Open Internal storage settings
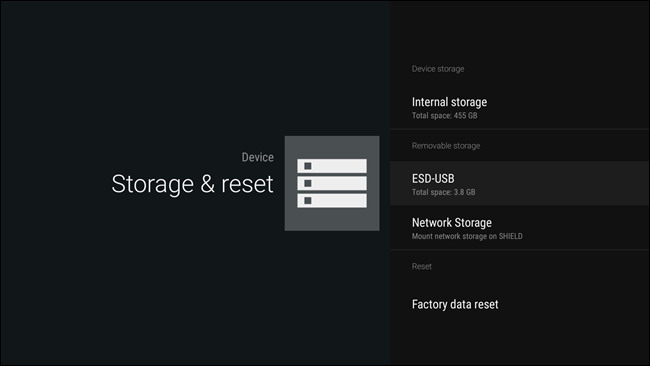 click(519, 108)
